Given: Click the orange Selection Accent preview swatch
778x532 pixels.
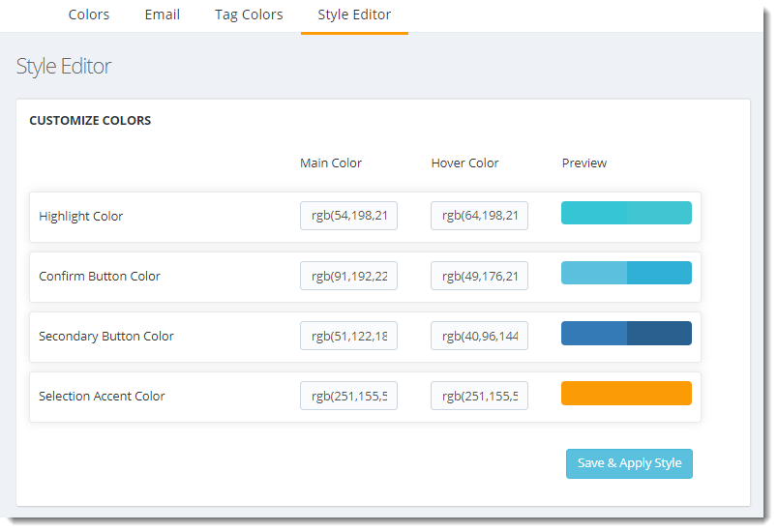Looking at the screenshot, I should [626, 393].
